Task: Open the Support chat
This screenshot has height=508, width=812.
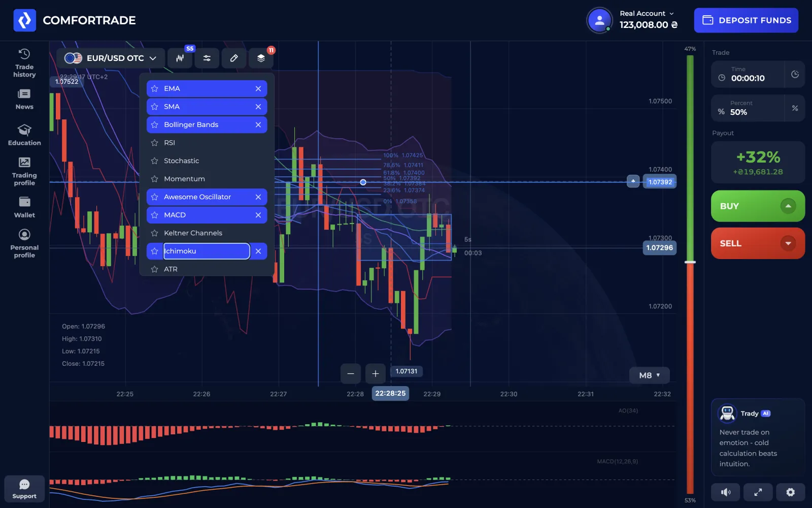Action: (24, 489)
